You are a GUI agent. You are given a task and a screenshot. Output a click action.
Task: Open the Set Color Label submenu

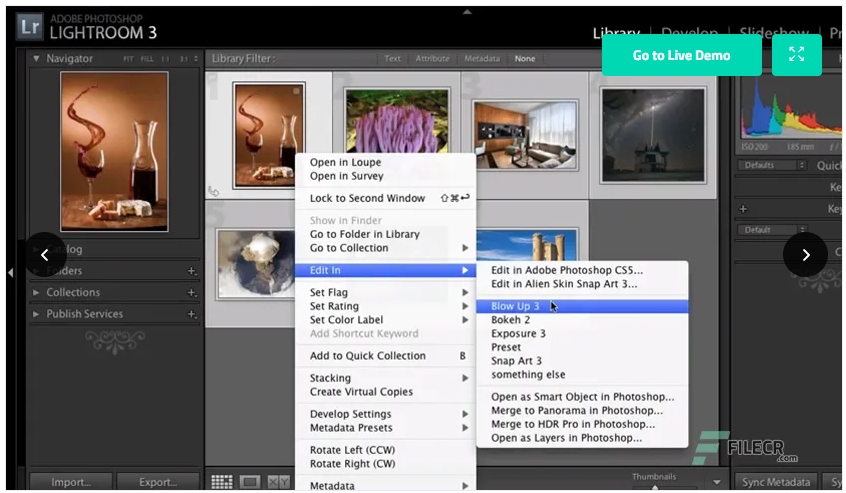385,320
